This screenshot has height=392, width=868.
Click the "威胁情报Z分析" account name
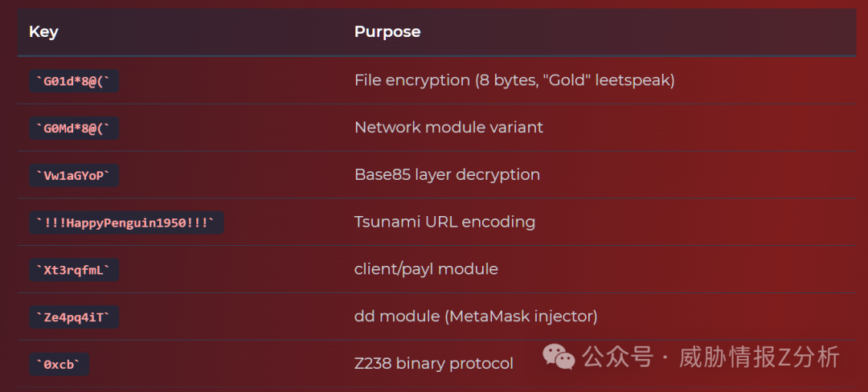click(759, 357)
